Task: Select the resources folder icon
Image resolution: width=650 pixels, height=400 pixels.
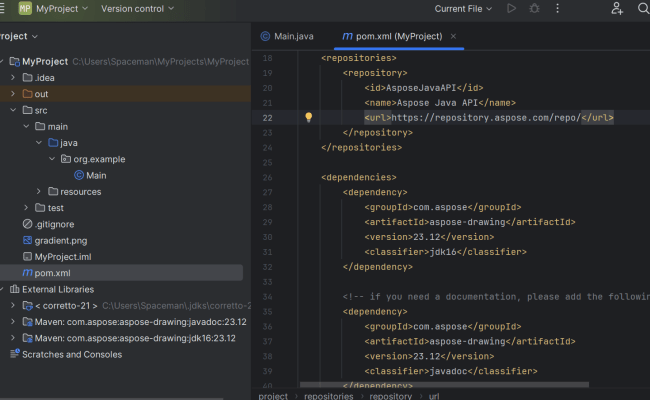Action: (x=53, y=192)
